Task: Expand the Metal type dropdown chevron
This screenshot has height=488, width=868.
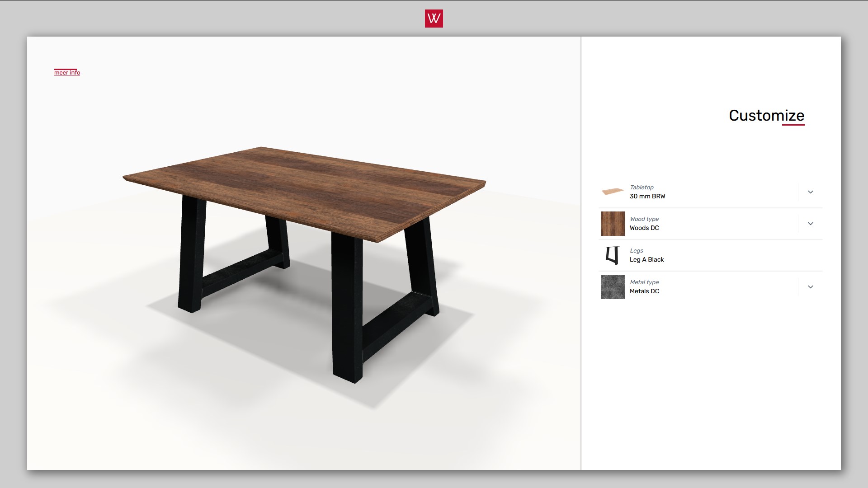Action: coord(810,287)
